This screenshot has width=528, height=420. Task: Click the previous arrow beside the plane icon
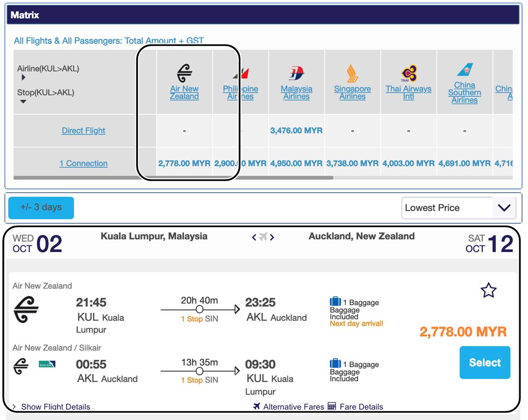click(x=254, y=237)
